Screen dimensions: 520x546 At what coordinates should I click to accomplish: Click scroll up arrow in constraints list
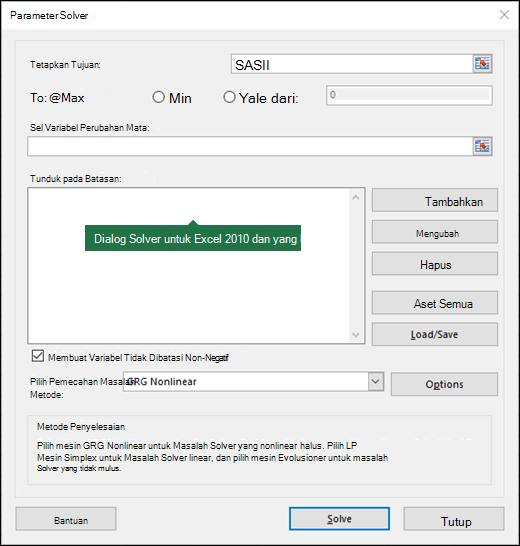click(x=356, y=197)
